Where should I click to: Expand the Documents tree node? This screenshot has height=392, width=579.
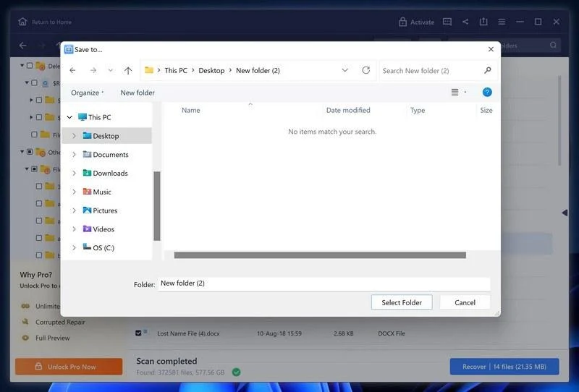tap(74, 155)
